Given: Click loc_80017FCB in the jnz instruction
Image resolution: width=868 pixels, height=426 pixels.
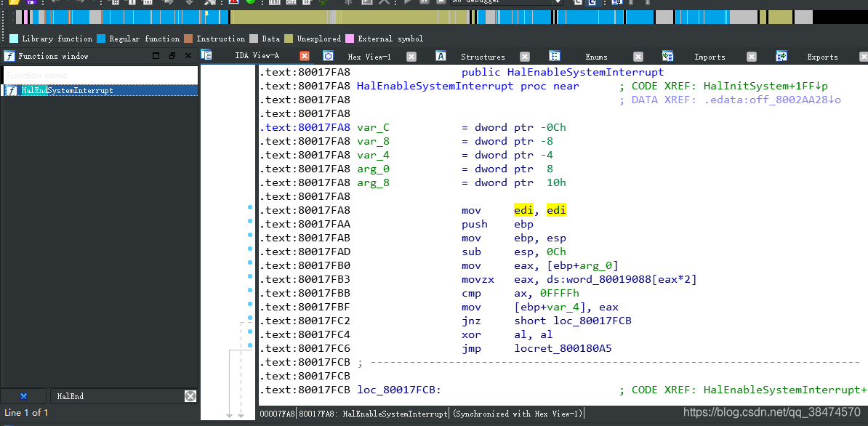Looking at the screenshot, I should coord(593,321).
